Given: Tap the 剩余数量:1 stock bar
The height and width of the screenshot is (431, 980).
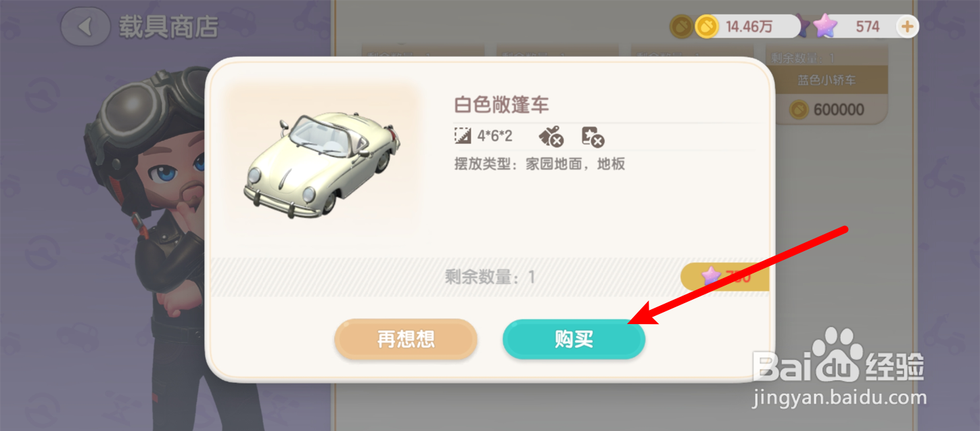Looking at the screenshot, I should [x=490, y=277].
